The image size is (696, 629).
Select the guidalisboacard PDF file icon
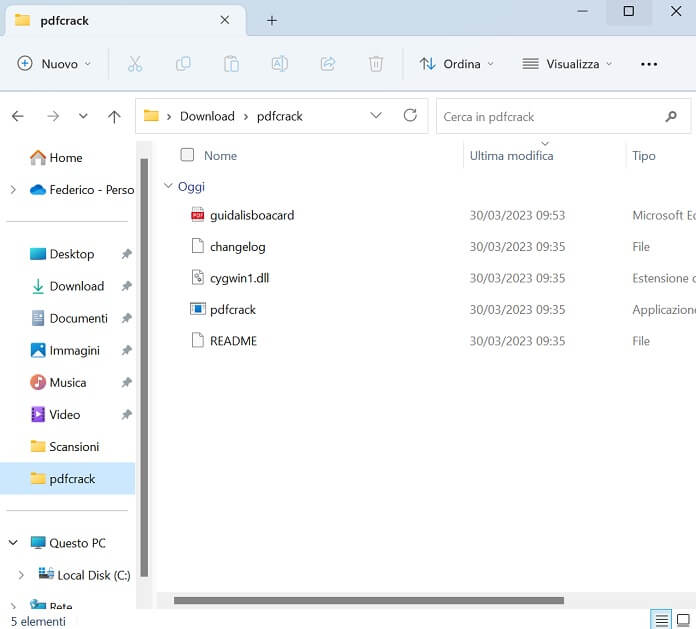click(x=198, y=215)
